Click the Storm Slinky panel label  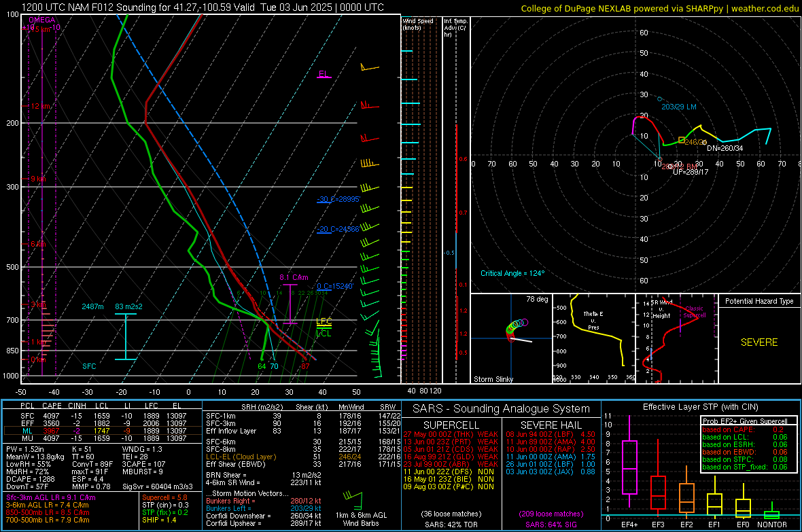point(493,379)
